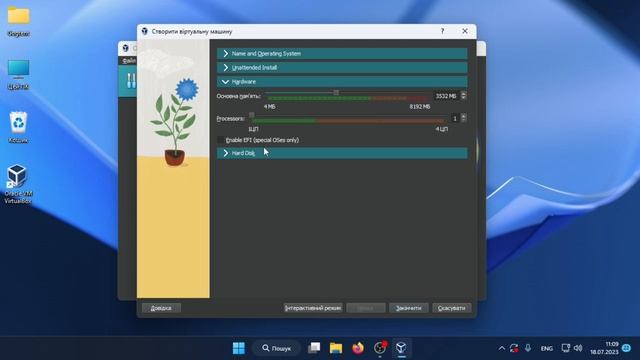
Task: Click the 8192 МБ maximum memory label
Action: 420,107
